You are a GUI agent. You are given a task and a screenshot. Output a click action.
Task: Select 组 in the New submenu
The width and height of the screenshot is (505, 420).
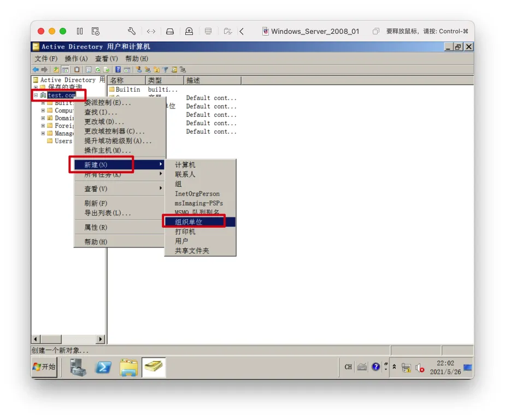201,184
